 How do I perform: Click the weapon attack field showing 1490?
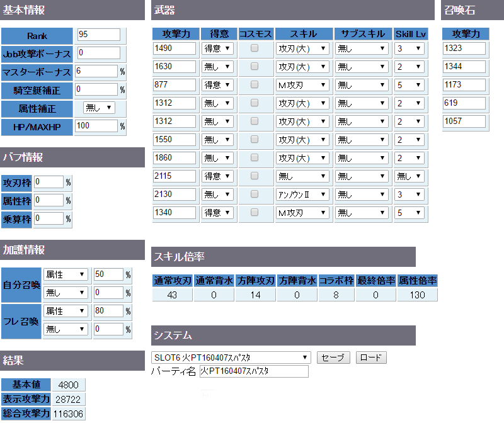pos(175,48)
